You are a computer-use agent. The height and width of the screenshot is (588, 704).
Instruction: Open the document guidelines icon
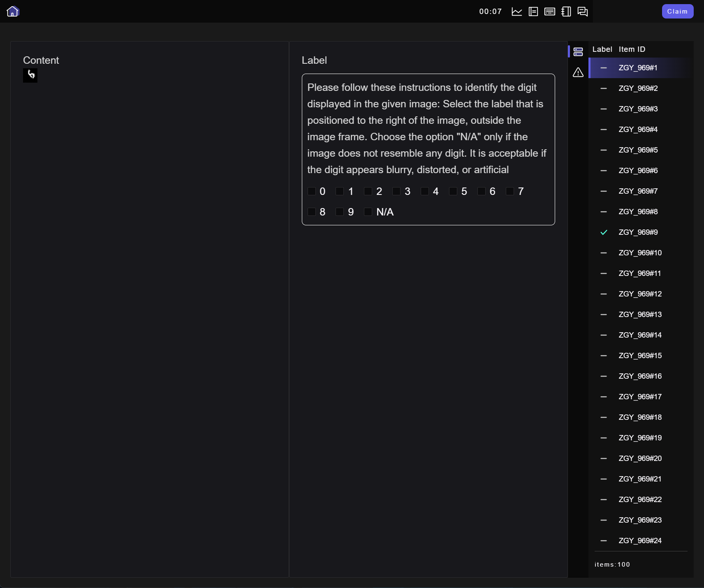533,12
